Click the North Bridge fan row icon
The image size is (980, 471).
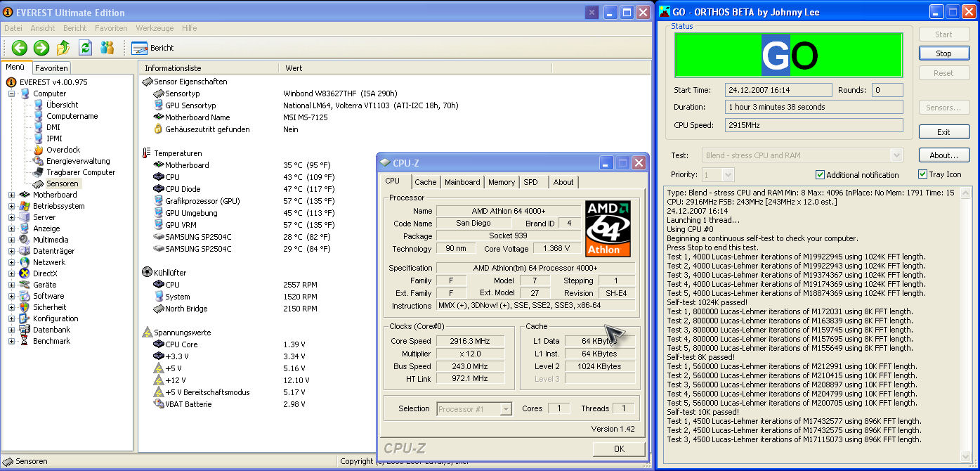pyautogui.click(x=159, y=309)
